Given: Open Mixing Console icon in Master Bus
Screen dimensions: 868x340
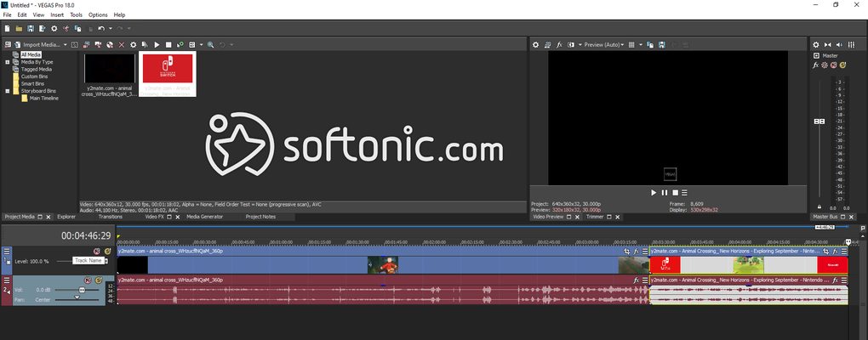Looking at the screenshot, I should 851,45.
